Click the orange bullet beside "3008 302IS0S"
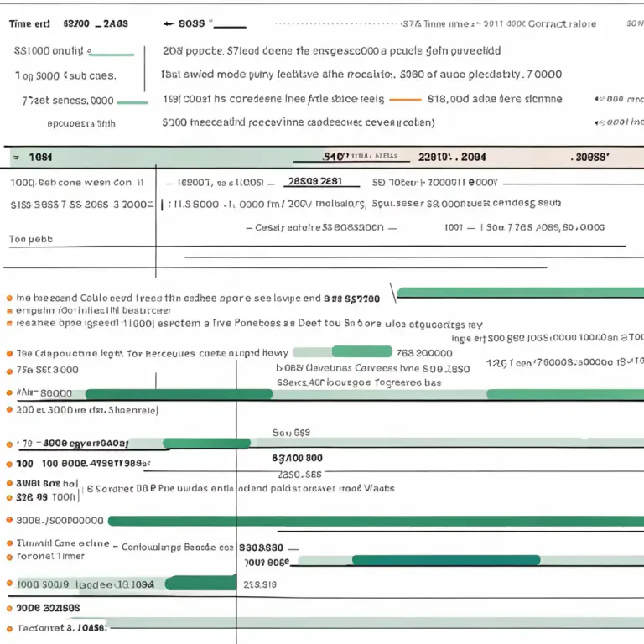The image size is (644, 644). 9,608
